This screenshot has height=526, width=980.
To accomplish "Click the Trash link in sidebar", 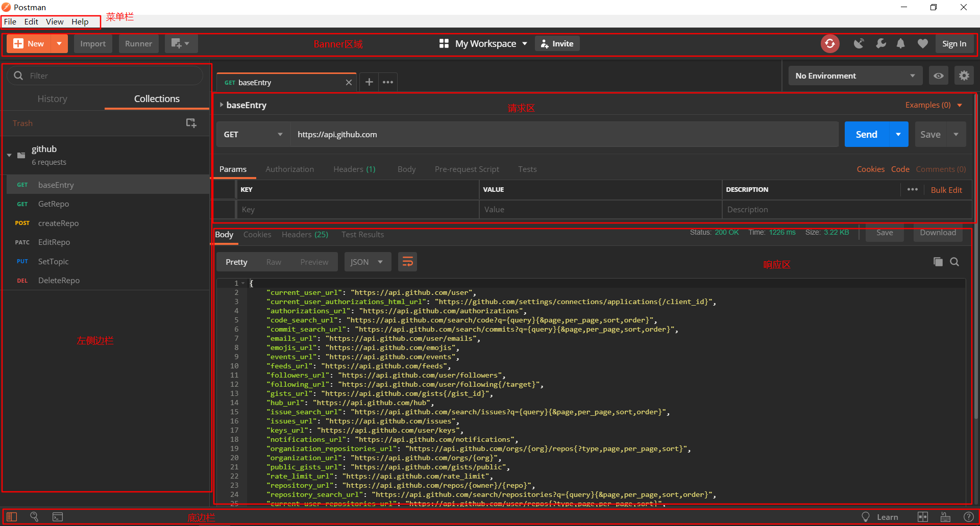I will point(22,123).
